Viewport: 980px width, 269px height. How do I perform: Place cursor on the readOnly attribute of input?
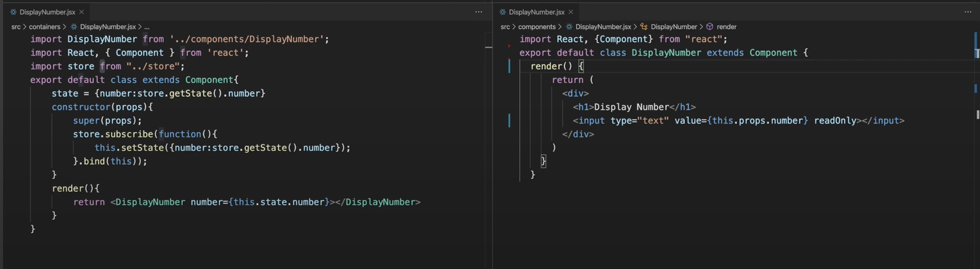point(835,121)
